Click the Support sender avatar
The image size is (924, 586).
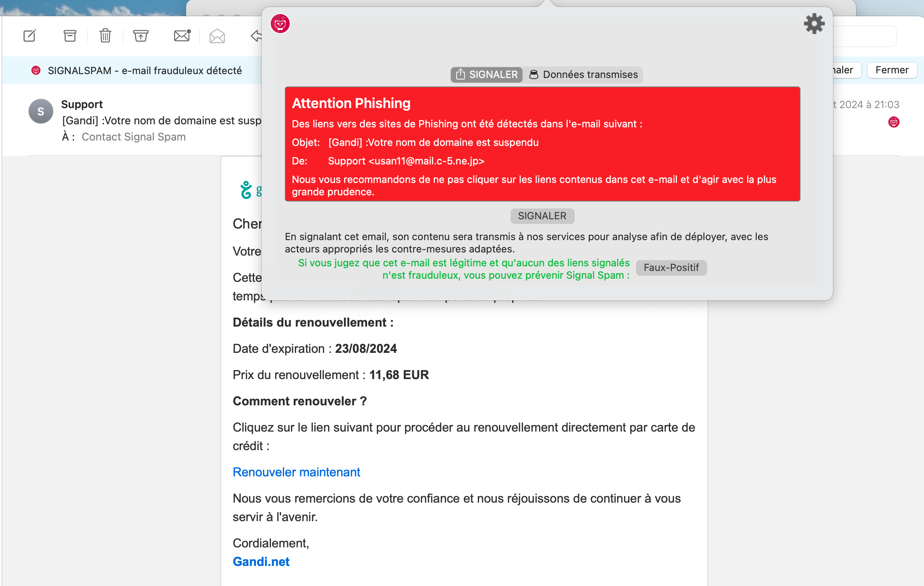point(41,111)
